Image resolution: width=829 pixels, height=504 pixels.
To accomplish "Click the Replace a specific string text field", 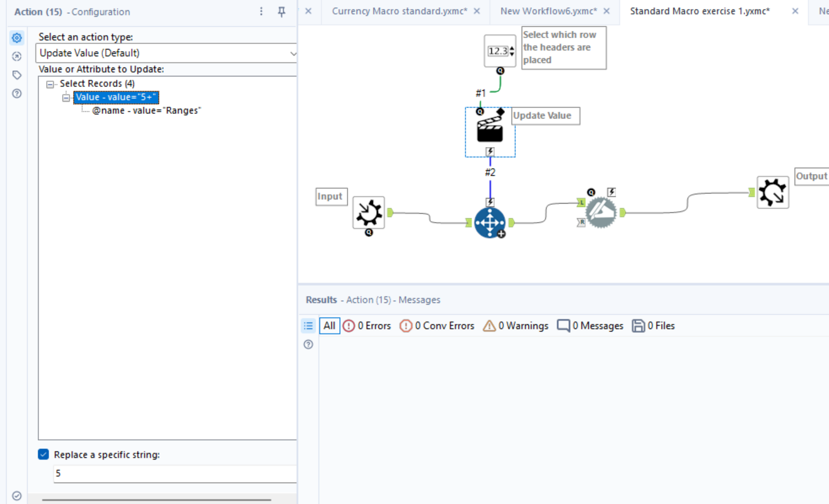I will [x=175, y=474].
